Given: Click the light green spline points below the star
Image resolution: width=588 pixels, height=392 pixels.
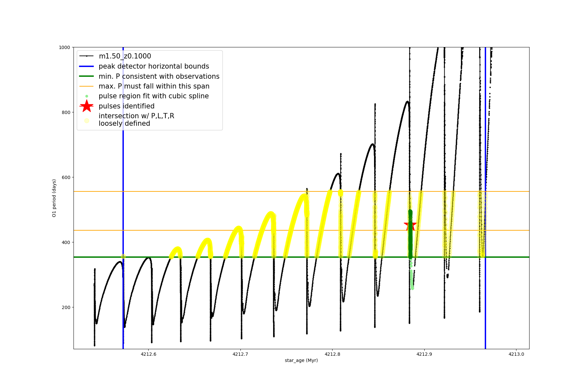Looking at the screenshot, I should pyautogui.click(x=412, y=278).
